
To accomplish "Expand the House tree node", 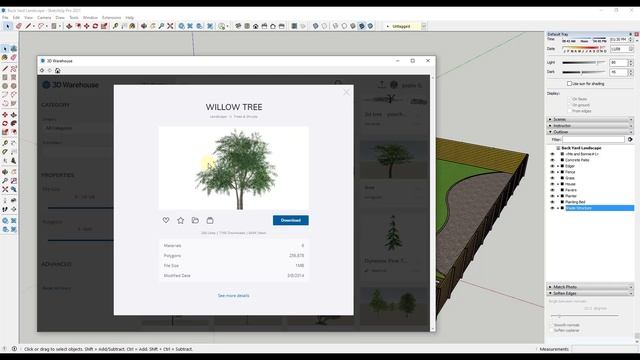I will pos(558,184).
